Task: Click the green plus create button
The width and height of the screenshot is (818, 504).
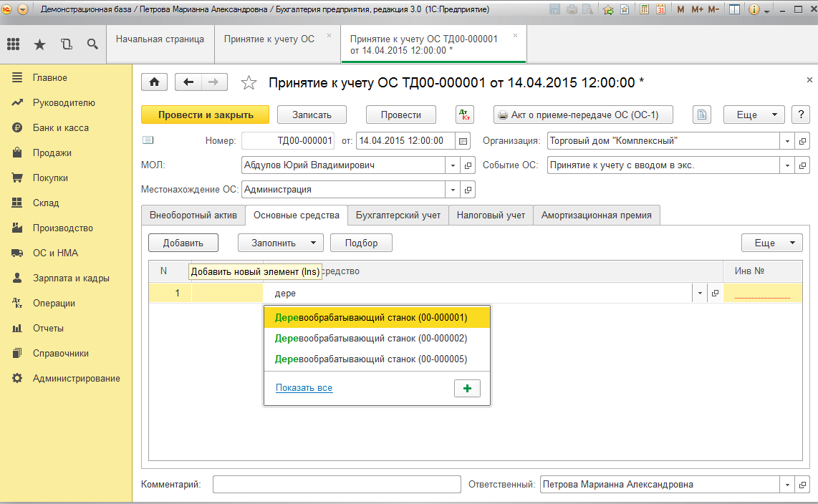Action: (x=467, y=388)
